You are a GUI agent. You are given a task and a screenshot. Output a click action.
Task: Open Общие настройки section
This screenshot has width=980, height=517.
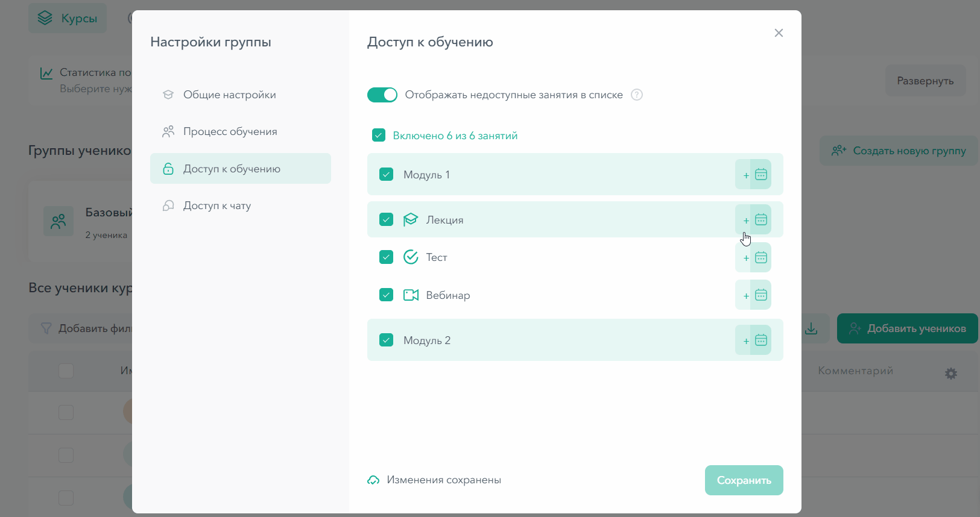(241, 95)
